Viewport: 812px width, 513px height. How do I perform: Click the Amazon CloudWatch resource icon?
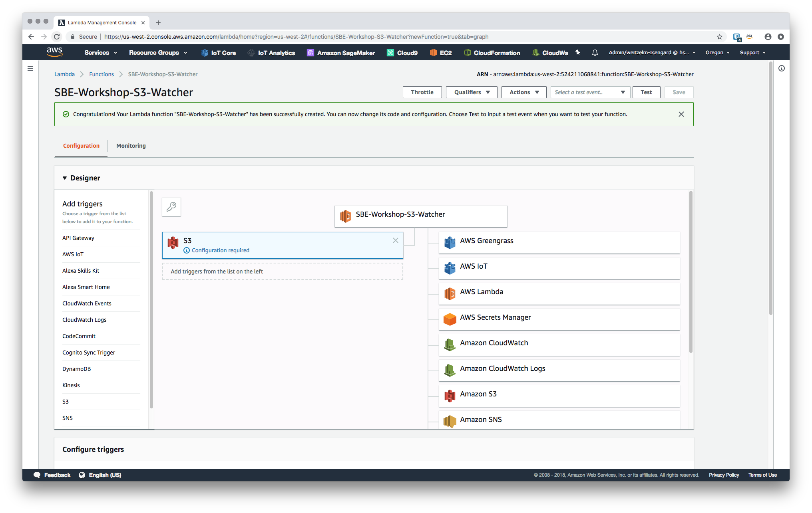pos(450,344)
